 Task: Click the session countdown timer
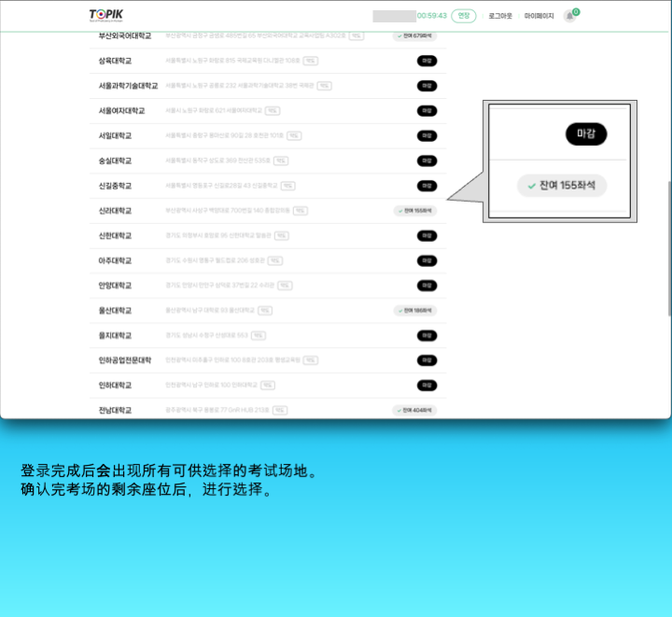coord(431,16)
